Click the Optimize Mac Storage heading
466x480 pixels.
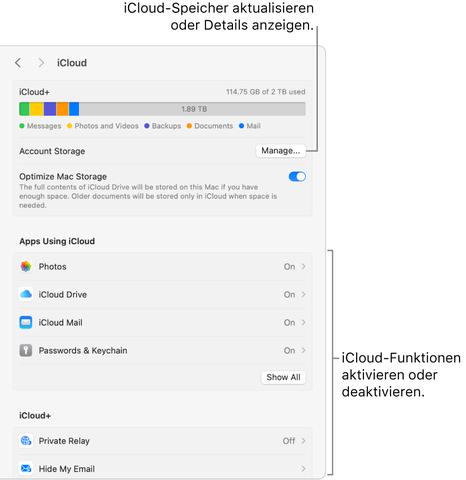click(x=63, y=176)
